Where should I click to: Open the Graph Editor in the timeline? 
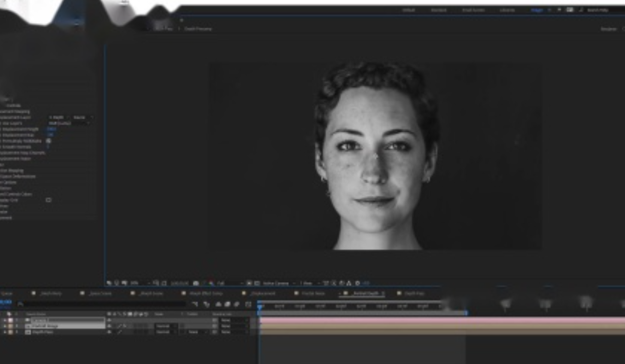pyautogui.click(x=248, y=304)
